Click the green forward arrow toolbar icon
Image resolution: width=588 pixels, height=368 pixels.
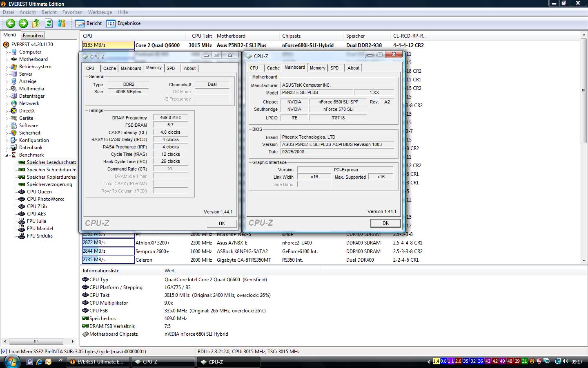23,23
